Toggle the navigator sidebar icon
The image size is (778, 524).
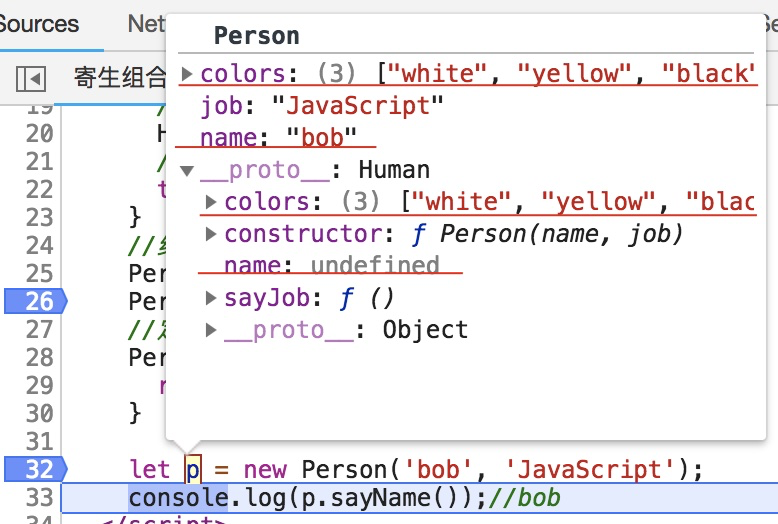click(x=31, y=78)
